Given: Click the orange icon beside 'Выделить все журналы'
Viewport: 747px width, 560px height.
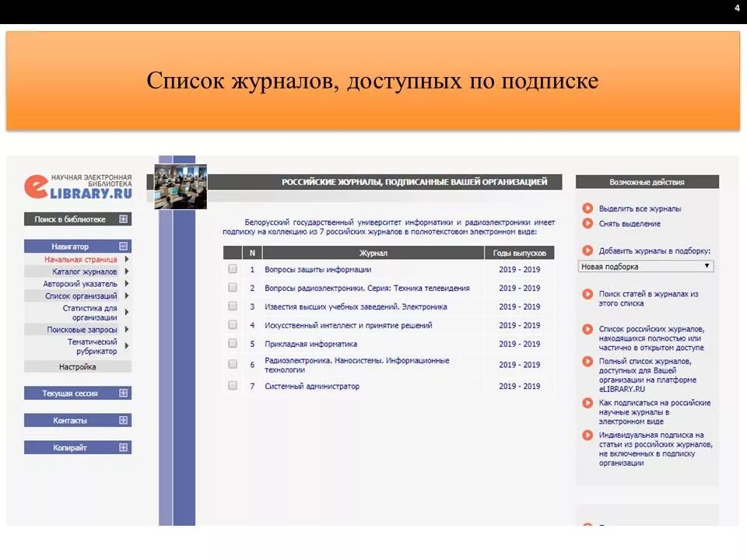Looking at the screenshot, I should coord(587,208).
